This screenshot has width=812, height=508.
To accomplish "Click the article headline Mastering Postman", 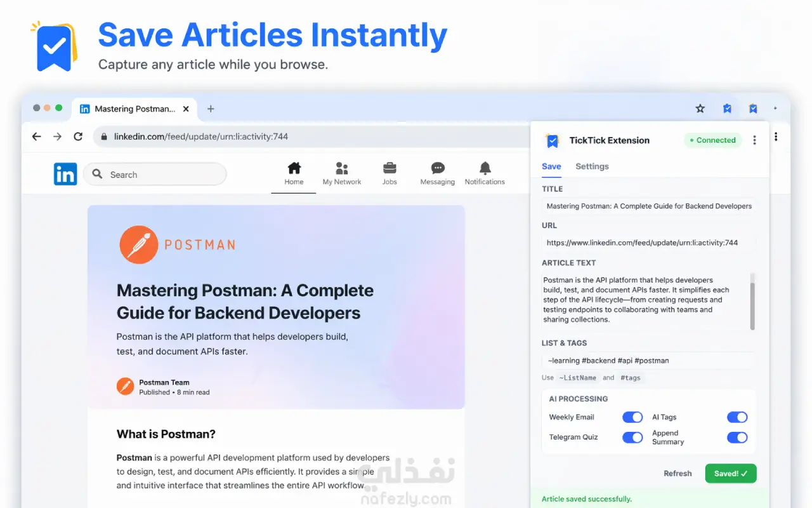I will [245, 302].
